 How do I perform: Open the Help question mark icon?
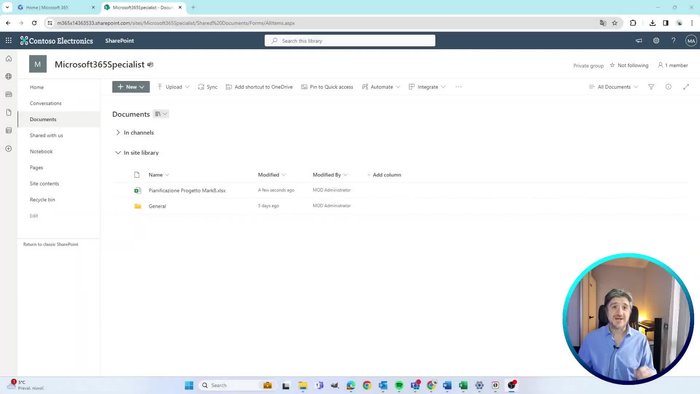tap(673, 41)
